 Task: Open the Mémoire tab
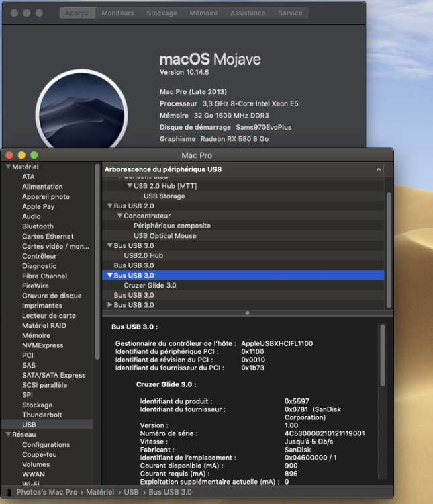click(x=203, y=13)
